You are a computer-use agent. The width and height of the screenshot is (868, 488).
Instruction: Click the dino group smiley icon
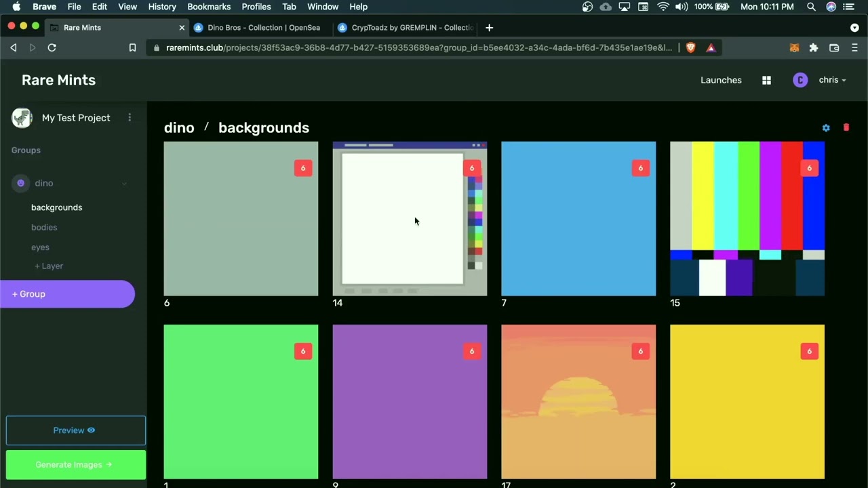(20, 183)
